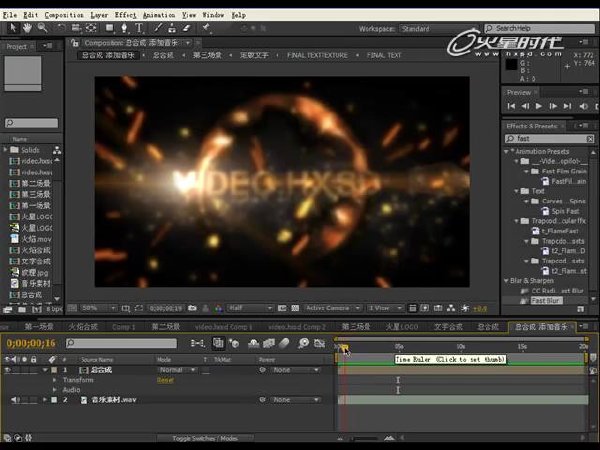
Task: Select the Zoom magnifier tool
Action: (x=42, y=28)
